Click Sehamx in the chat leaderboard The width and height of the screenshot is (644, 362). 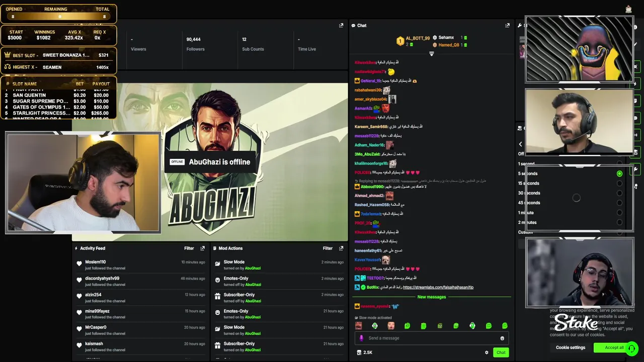pyautogui.click(x=446, y=38)
